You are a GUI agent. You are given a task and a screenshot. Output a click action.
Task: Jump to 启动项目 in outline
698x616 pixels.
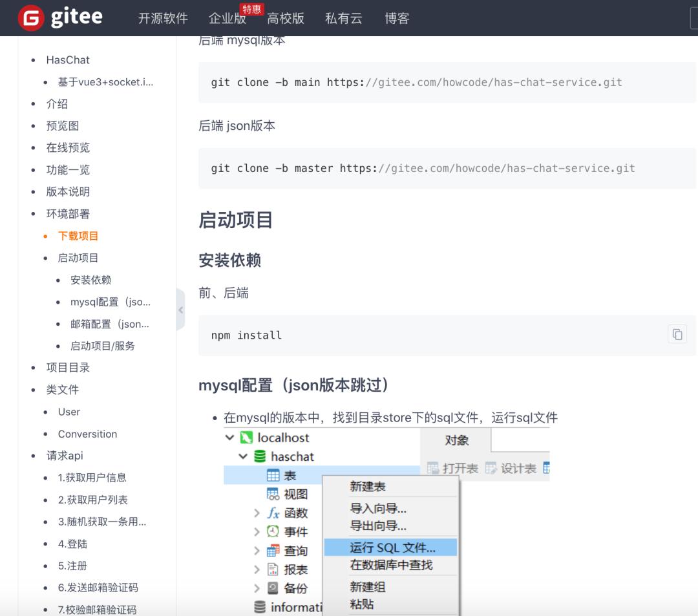78,258
